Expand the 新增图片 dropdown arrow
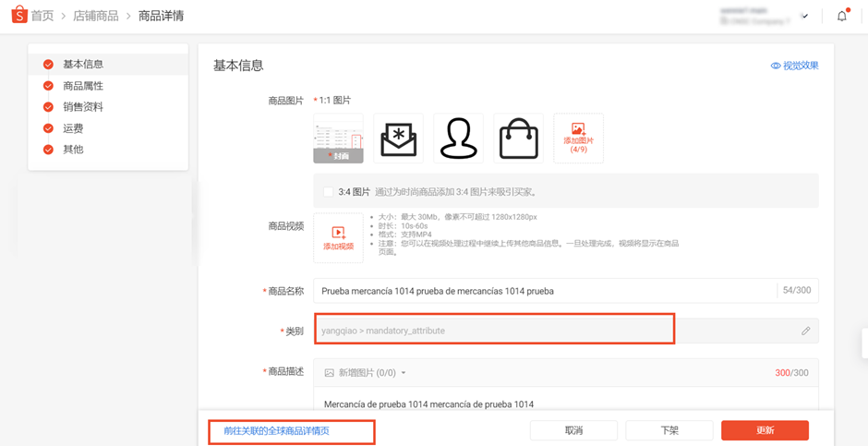This screenshot has width=868, height=446. click(x=404, y=373)
